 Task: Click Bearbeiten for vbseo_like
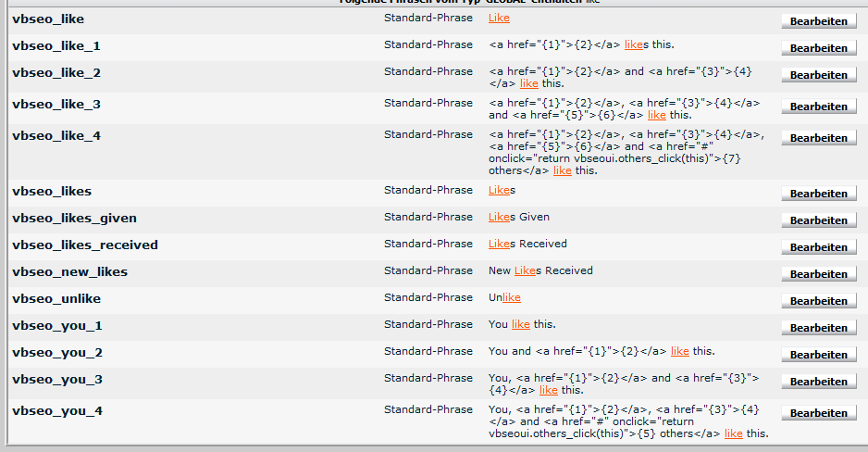coord(819,21)
